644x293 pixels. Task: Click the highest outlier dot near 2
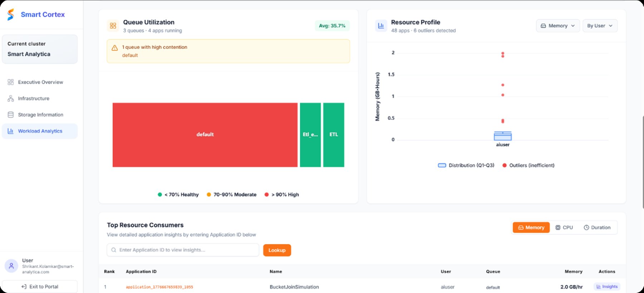[x=503, y=53]
